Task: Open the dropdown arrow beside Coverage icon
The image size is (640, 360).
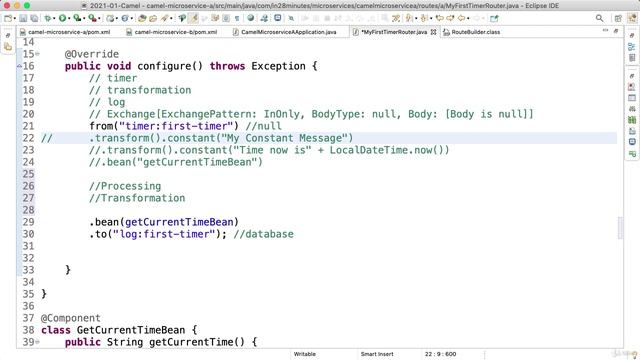Action: coord(84,18)
